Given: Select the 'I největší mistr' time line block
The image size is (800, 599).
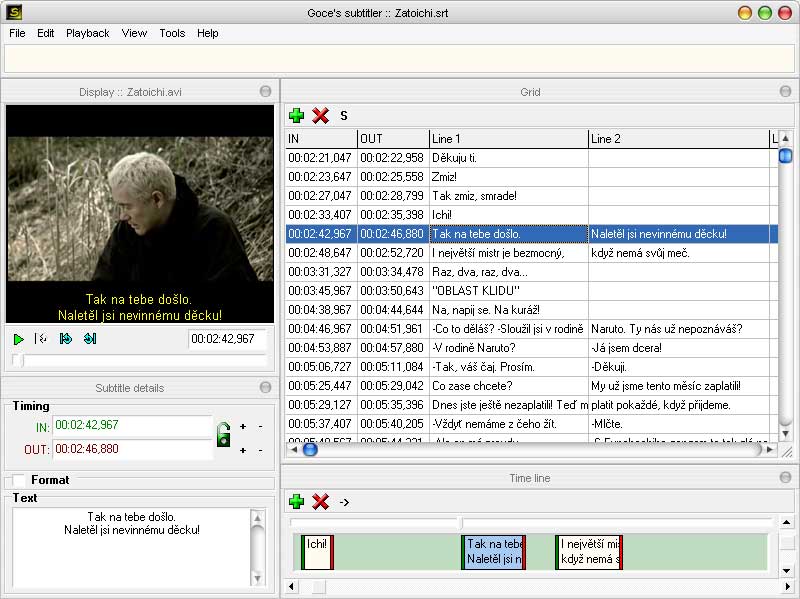Looking at the screenshot, I should pyautogui.click(x=589, y=552).
